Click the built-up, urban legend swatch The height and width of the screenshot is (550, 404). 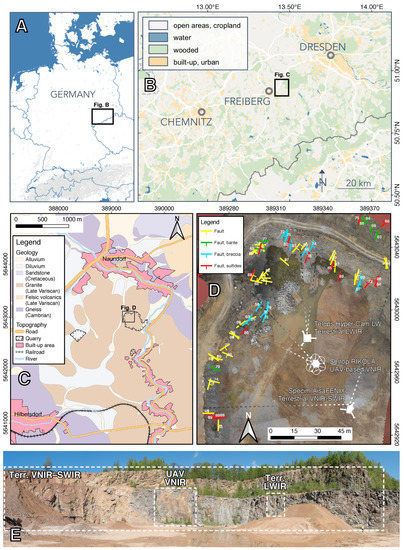pos(157,62)
